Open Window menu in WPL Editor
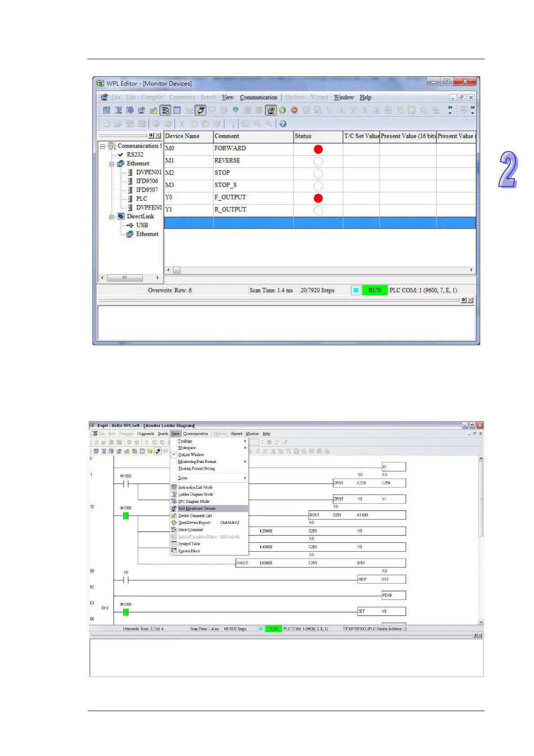Viewport: 534px width, 756px height. pyautogui.click(x=344, y=97)
